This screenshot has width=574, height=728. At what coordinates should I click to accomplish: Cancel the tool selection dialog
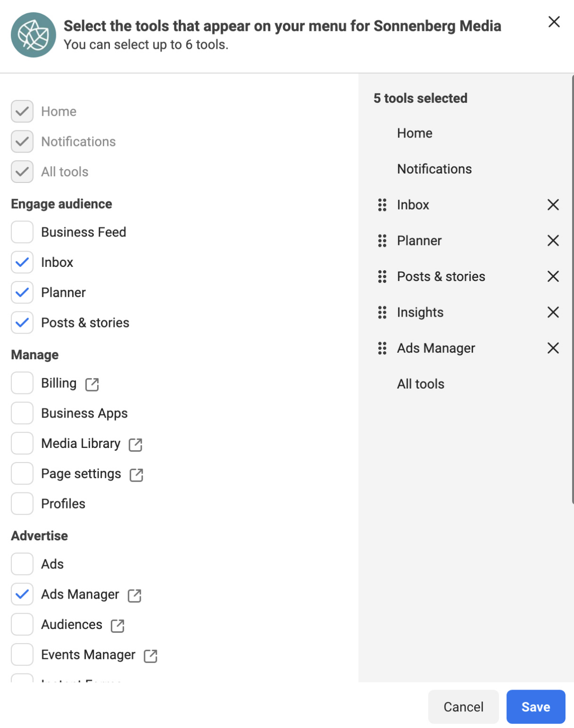pyautogui.click(x=463, y=707)
